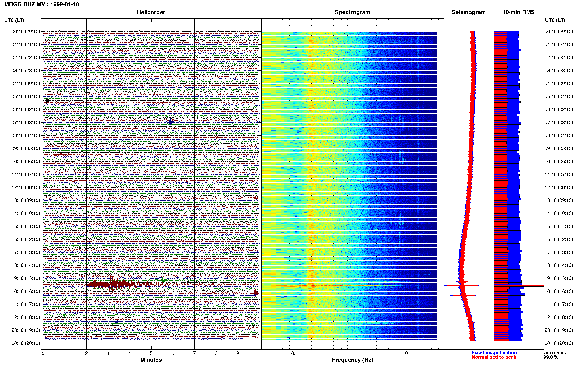Click left time label '19:10 (15:10)'
588x368 pixels.
point(26,278)
